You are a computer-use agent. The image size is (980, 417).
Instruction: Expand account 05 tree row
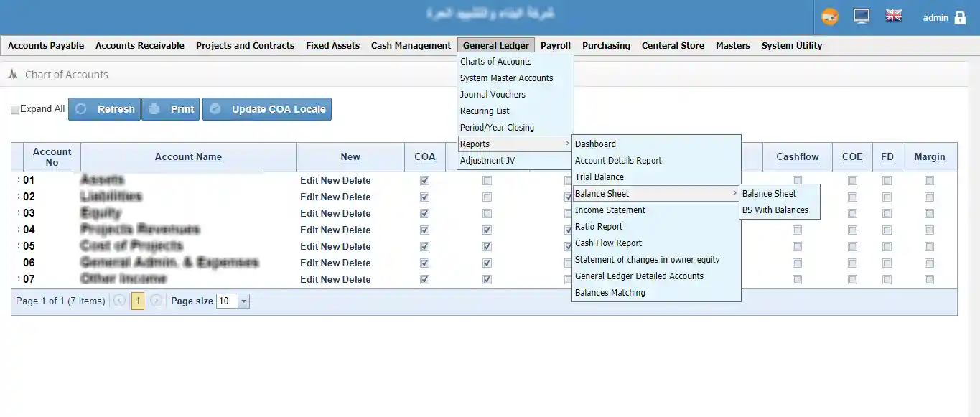pos(18,246)
